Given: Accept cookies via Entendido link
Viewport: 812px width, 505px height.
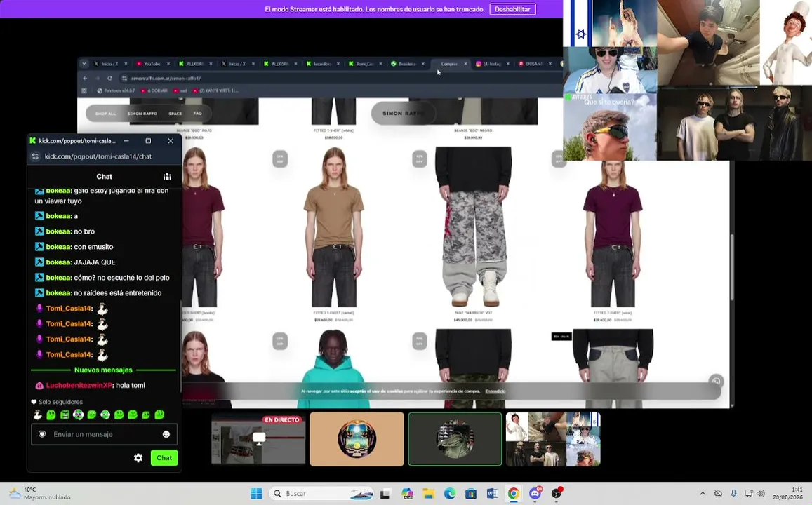Looking at the screenshot, I should pyautogui.click(x=495, y=391).
